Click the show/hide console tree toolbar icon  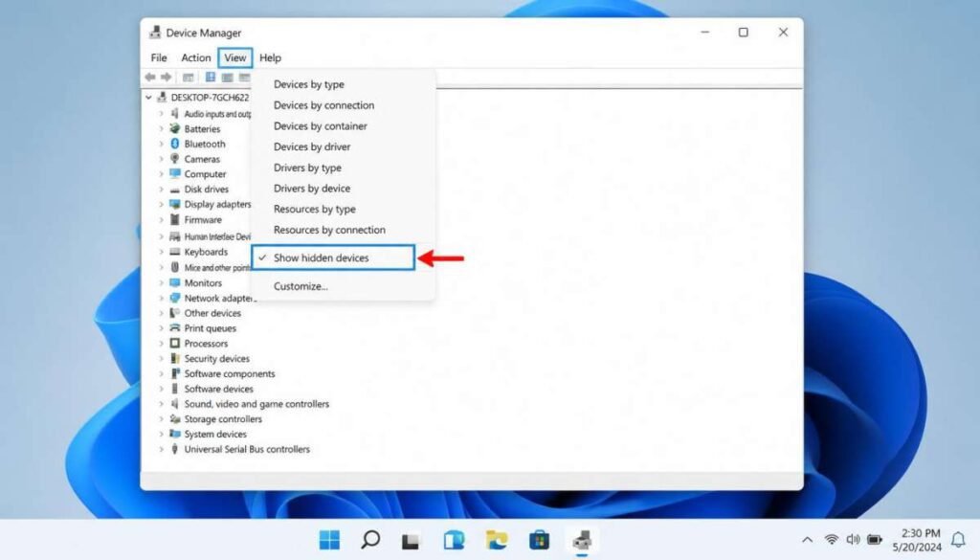(189, 77)
